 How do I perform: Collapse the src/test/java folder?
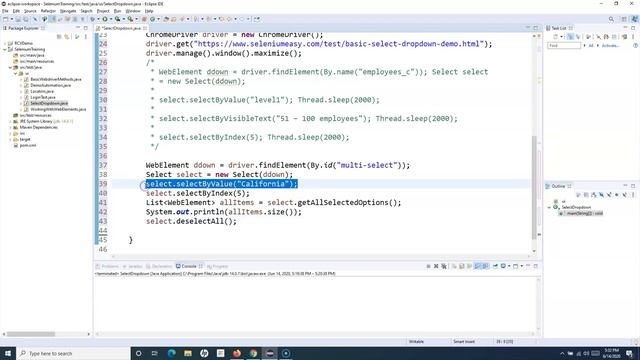pos(10,67)
